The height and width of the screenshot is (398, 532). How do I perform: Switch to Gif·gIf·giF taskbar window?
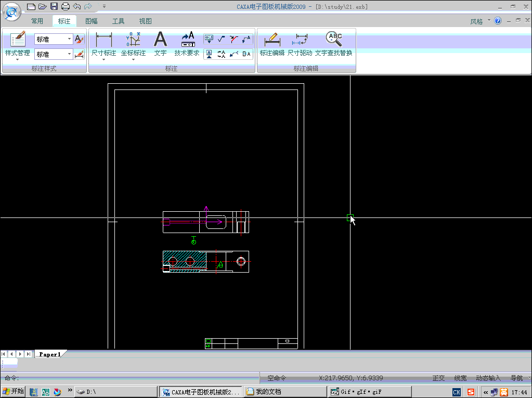[370, 392]
